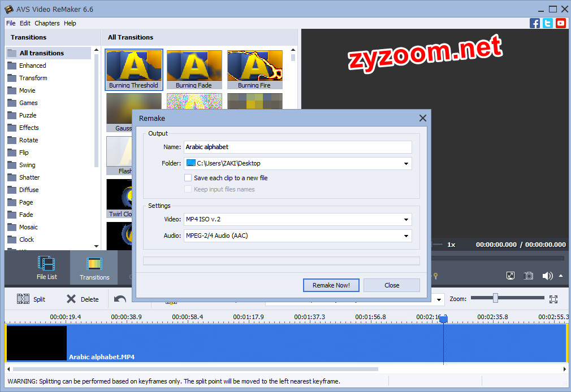Click timeline scroll left arrow
Viewport: 571px width, 392px height.
point(8,369)
